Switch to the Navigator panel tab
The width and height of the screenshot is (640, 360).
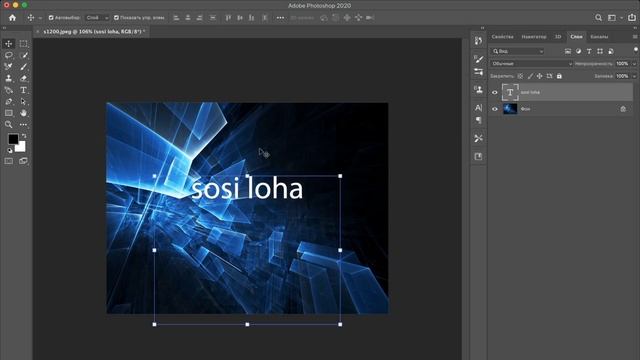[534, 37]
